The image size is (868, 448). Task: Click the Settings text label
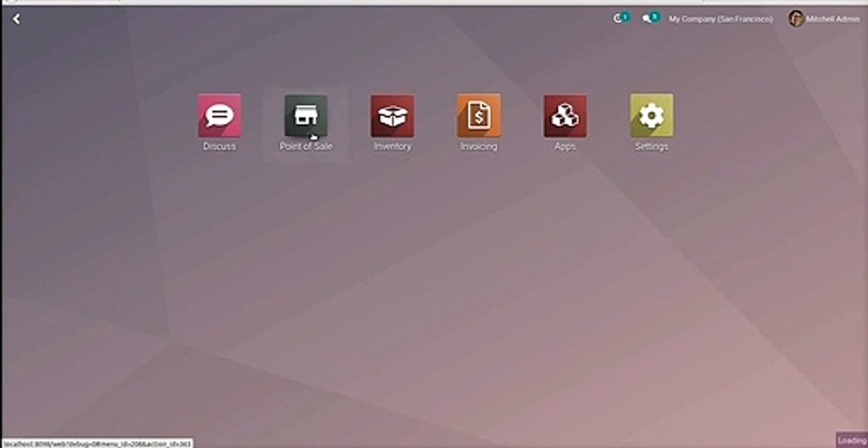pos(652,146)
